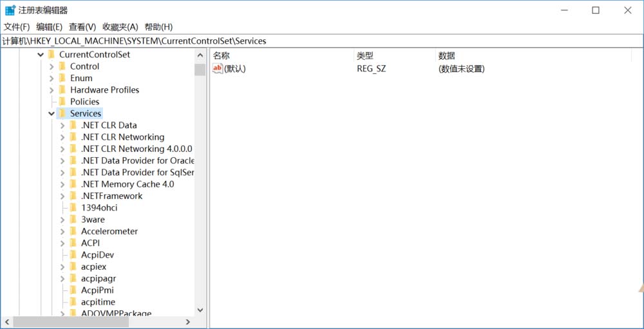Click the Enum folder icon
Image resolution: width=644 pixels, height=329 pixels.
[x=62, y=78]
